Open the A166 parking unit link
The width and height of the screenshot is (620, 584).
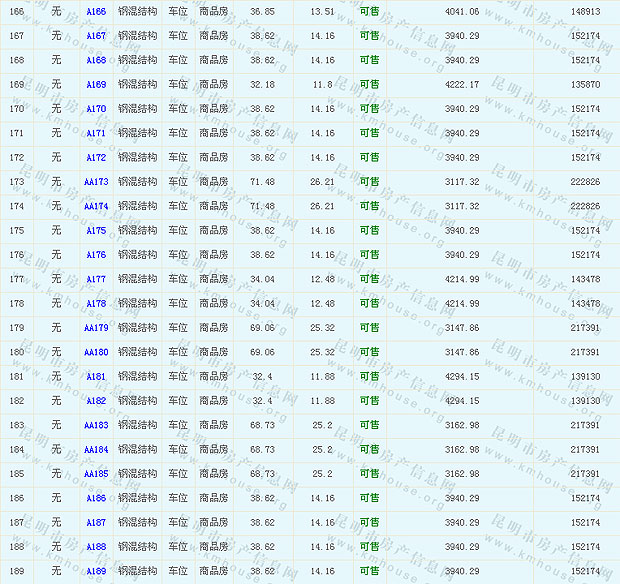pyautogui.click(x=96, y=11)
